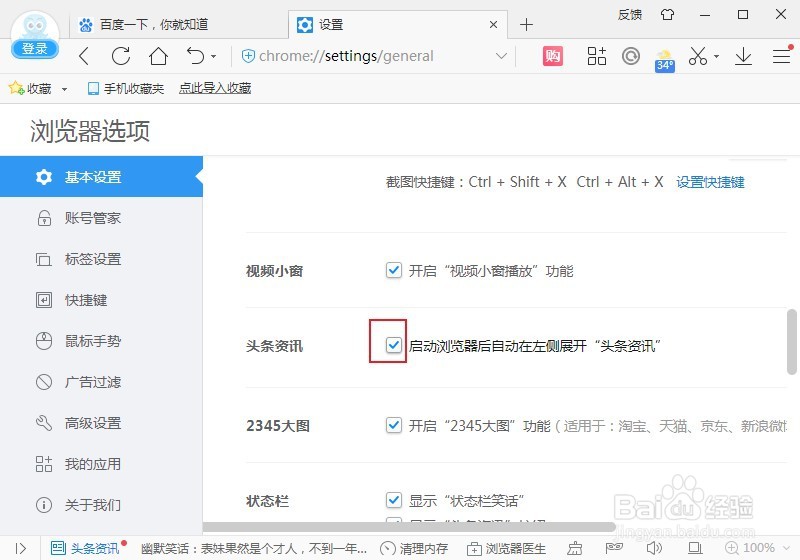Viewport: 800px width, 560px height.
Task: Click the @ email toolbar icon
Action: pyautogui.click(x=631, y=56)
